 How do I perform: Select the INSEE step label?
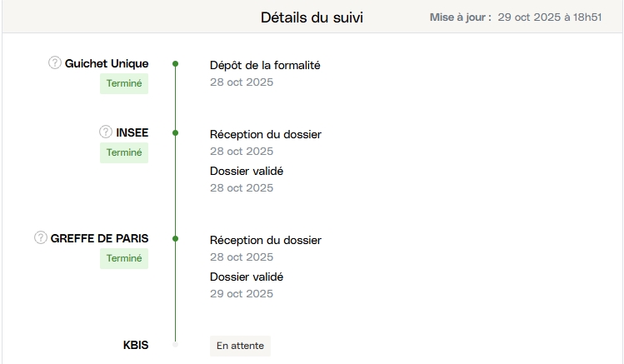132,132
